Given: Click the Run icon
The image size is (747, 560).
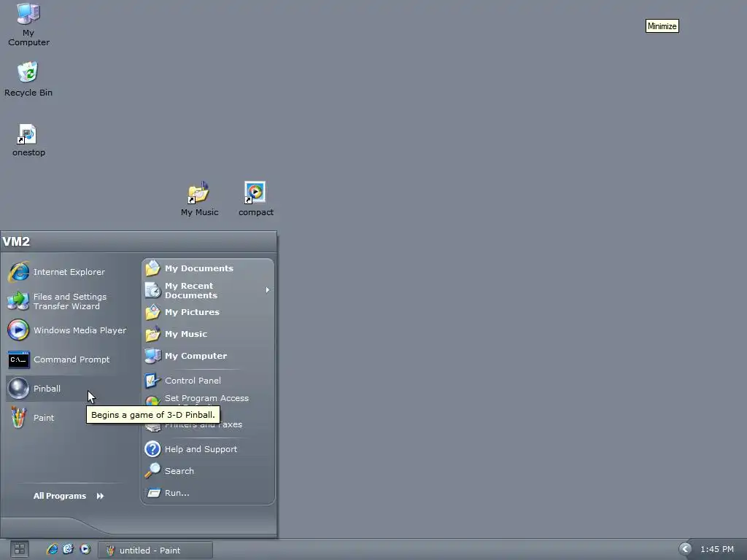Looking at the screenshot, I should [x=153, y=493].
